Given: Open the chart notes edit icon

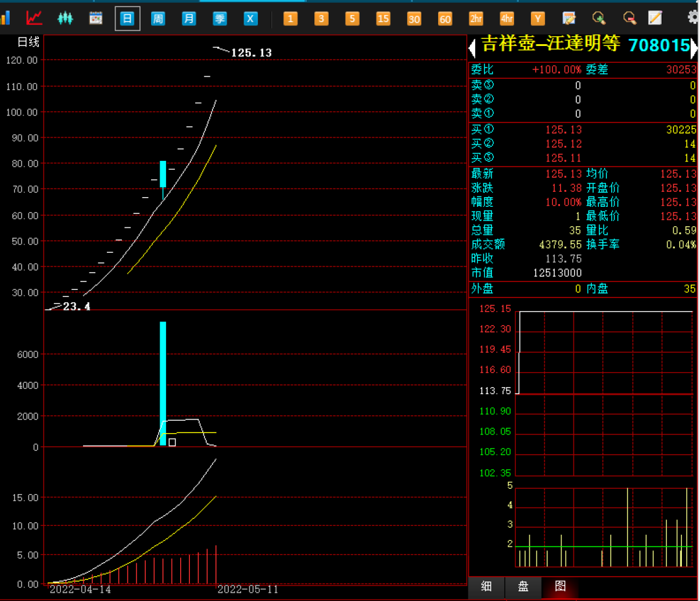Looking at the screenshot, I should [x=568, y=18].
